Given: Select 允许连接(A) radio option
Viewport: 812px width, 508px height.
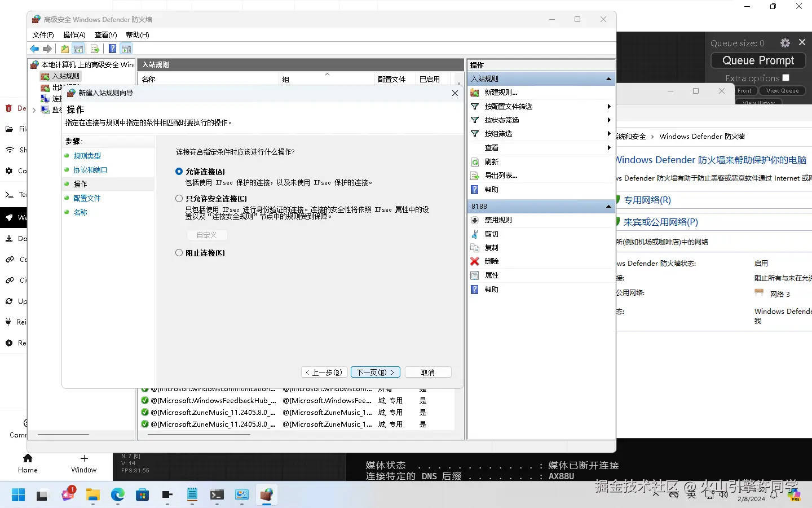Looking at the screenshot, I should tap(179, 172).
